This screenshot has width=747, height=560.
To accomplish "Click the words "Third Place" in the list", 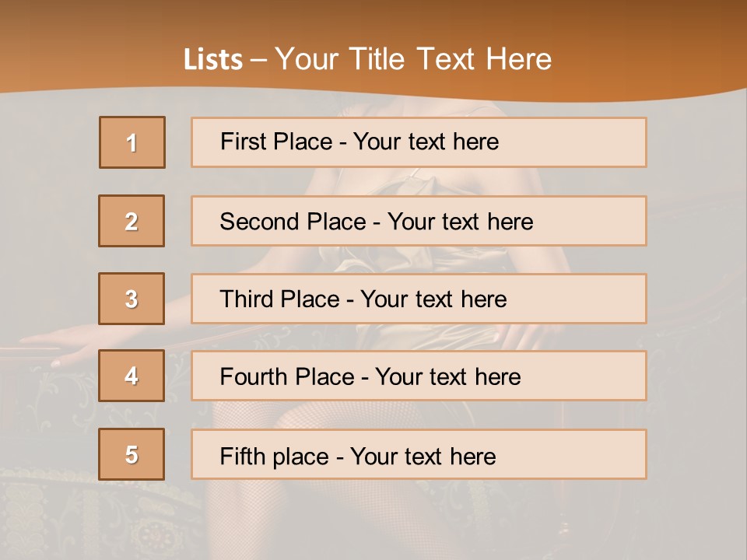I will click(279, 299).
